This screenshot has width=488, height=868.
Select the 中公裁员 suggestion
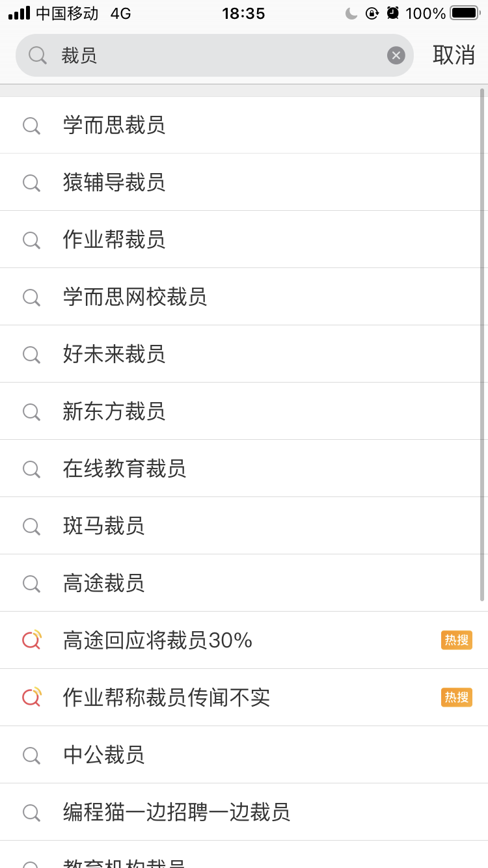coord(103,755)
